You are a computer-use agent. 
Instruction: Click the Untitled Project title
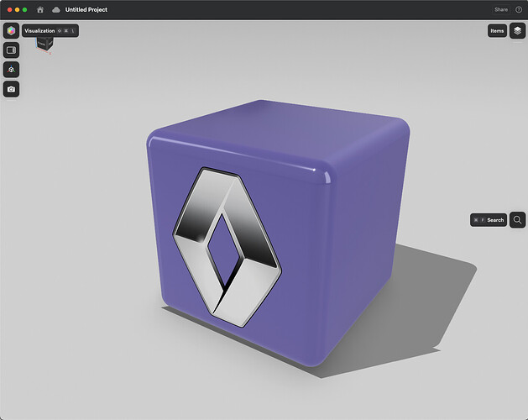pos(86,10)
